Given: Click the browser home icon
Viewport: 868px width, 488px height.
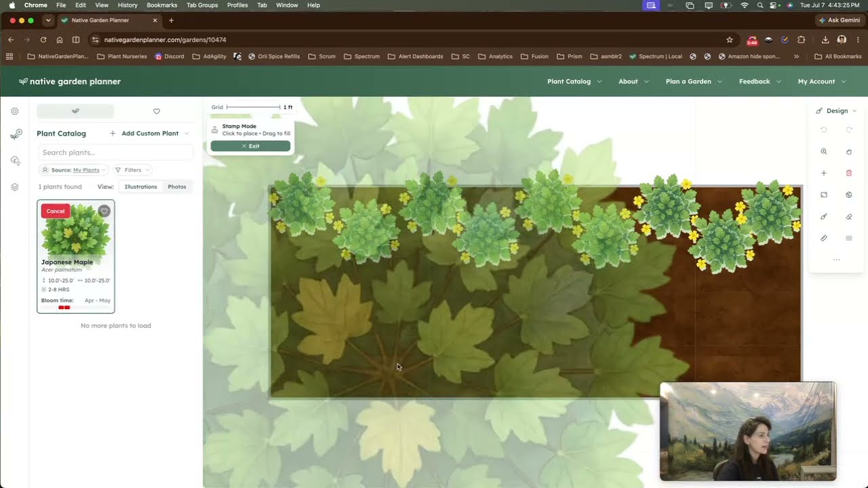Looking at the screenshot, I should 60,40.
